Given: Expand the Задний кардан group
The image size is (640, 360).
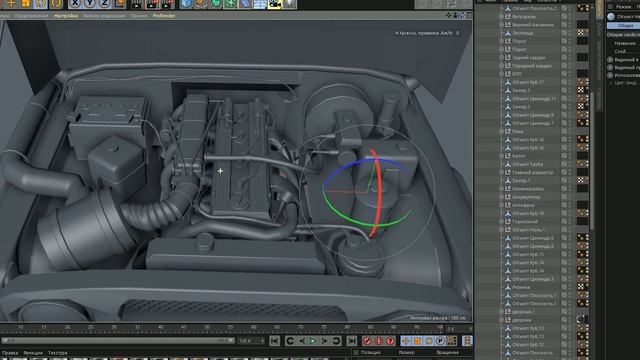Looking at the screenshot, I should [x=501, y=58].
